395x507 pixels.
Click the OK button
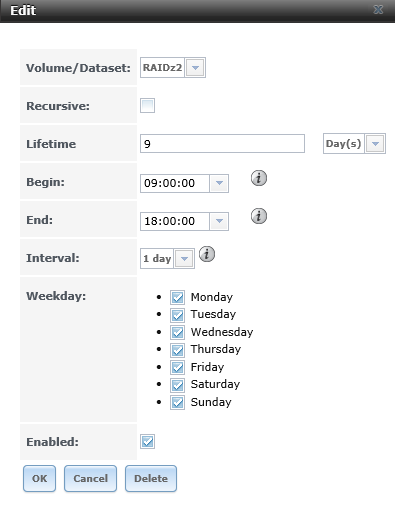[x=39, y=478]
